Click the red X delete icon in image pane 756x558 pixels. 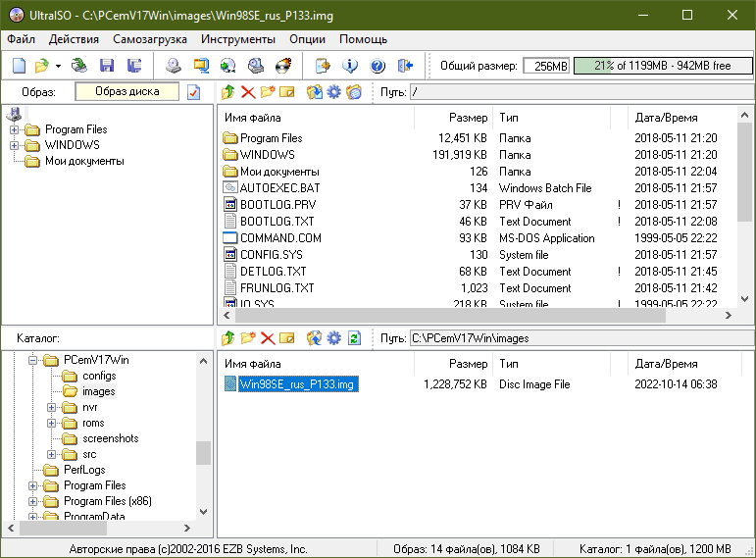[248, 92]
